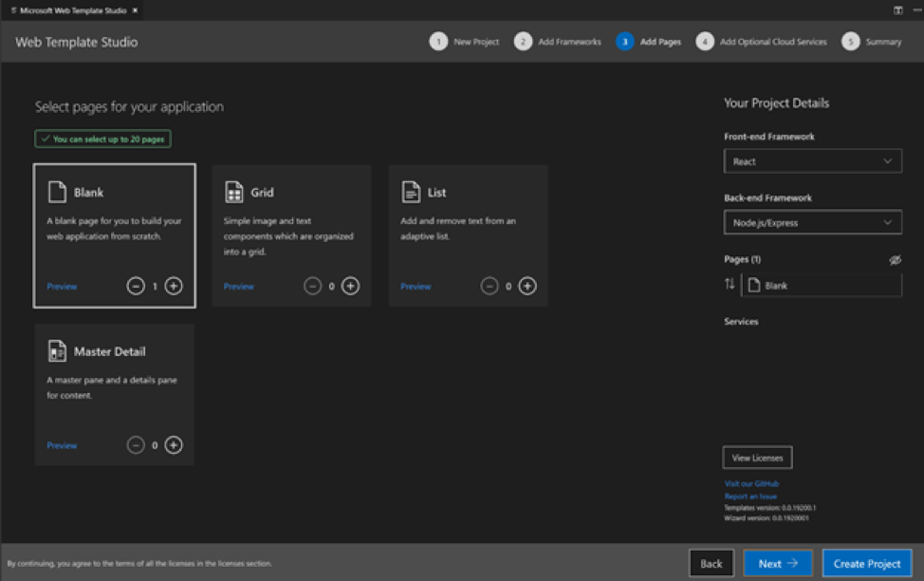The image size is (924, 581).
Task: Click the List card minus icon
Action: [x=490, y=286]
